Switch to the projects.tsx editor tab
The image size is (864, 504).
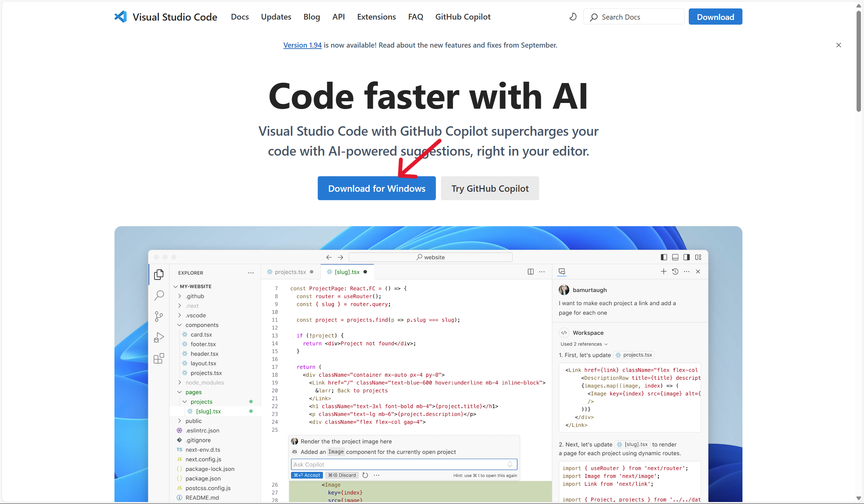pyautogui.click(x=290, y=271)
